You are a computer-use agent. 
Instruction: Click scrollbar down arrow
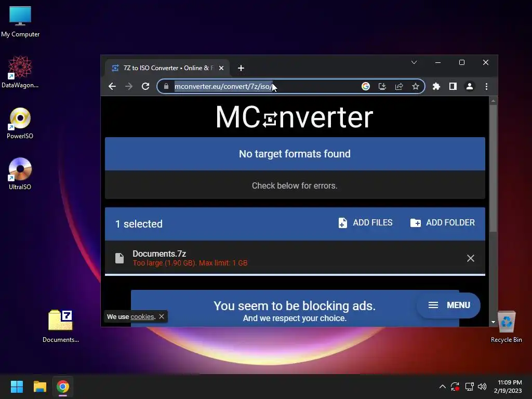coord(494,322)
